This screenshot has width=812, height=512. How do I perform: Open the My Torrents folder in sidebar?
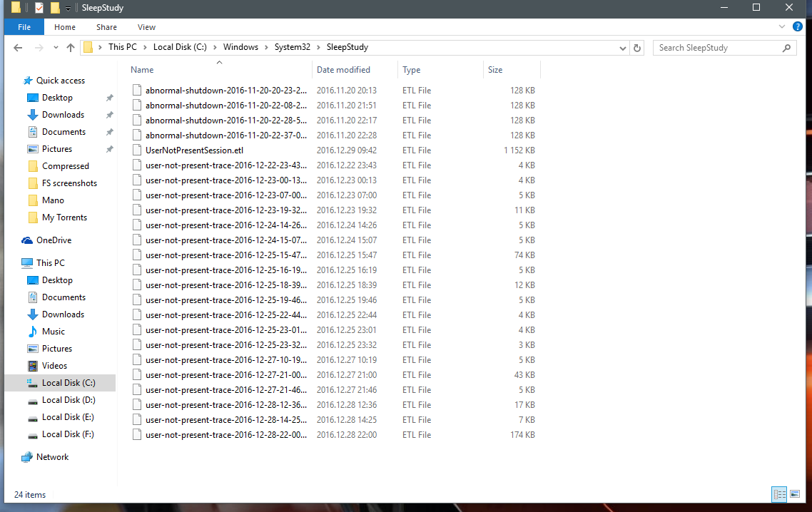click(64, 217)
